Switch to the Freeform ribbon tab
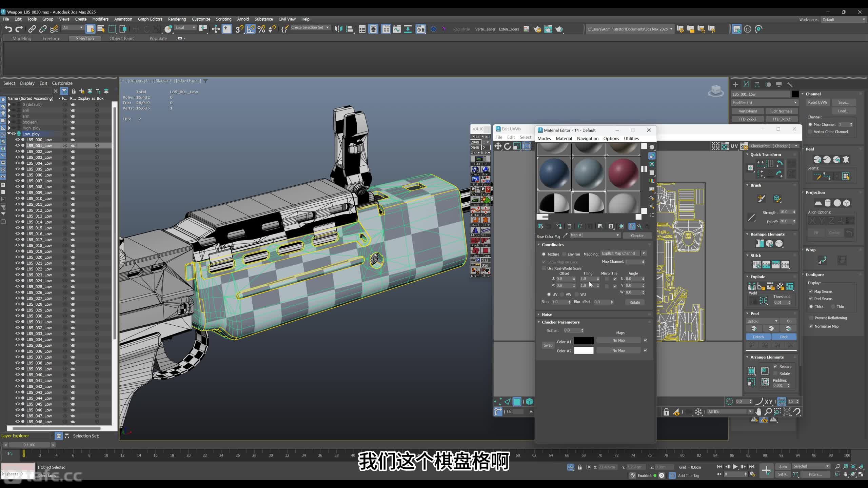The image size is (868, 488). [x=51, y=39]
